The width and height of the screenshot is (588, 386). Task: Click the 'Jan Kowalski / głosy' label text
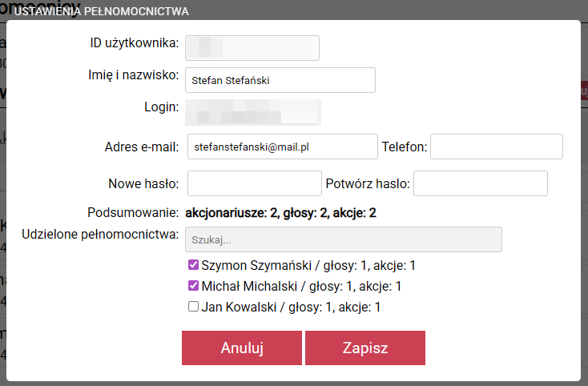[290, 307]
